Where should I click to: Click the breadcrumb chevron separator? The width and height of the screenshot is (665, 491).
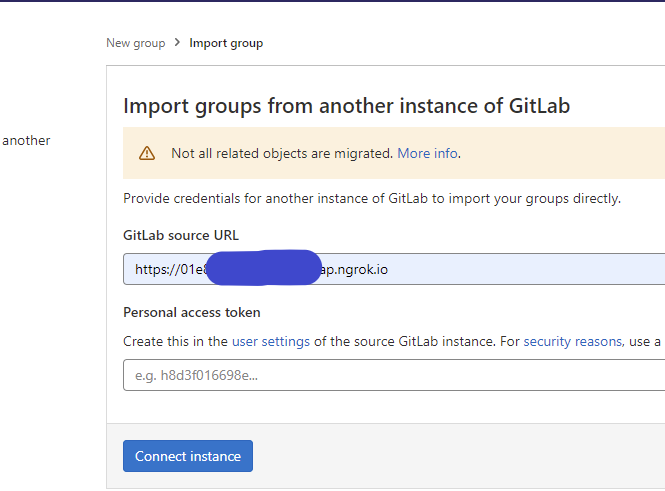click(177, 43)
